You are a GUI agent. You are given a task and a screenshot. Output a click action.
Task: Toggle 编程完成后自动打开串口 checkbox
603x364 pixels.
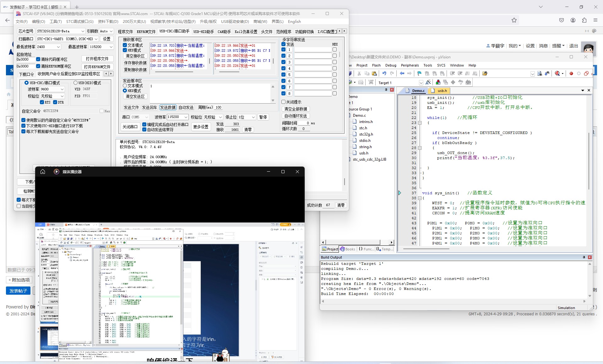[x=144, y=125]
